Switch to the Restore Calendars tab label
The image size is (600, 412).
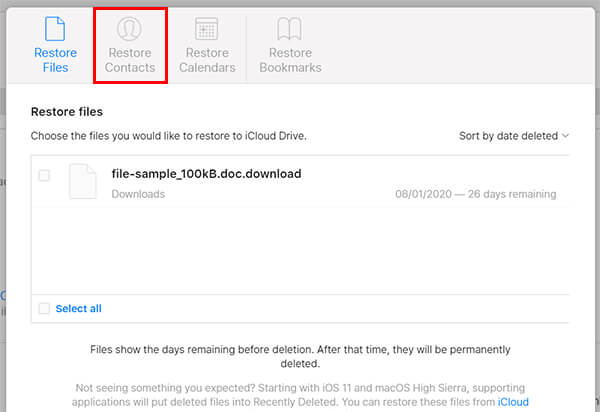tap(207, 60)
